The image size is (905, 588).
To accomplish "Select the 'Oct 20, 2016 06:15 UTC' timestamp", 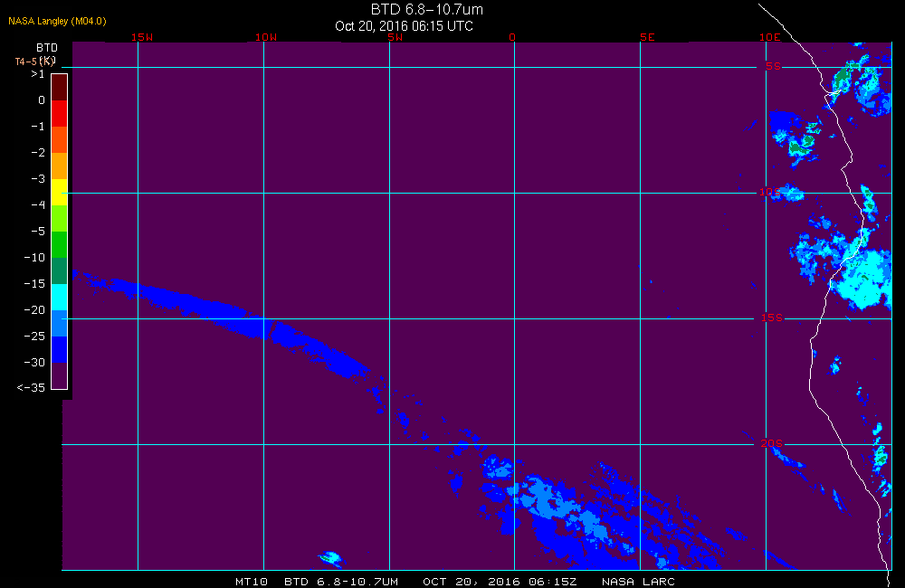I will 404,26.
